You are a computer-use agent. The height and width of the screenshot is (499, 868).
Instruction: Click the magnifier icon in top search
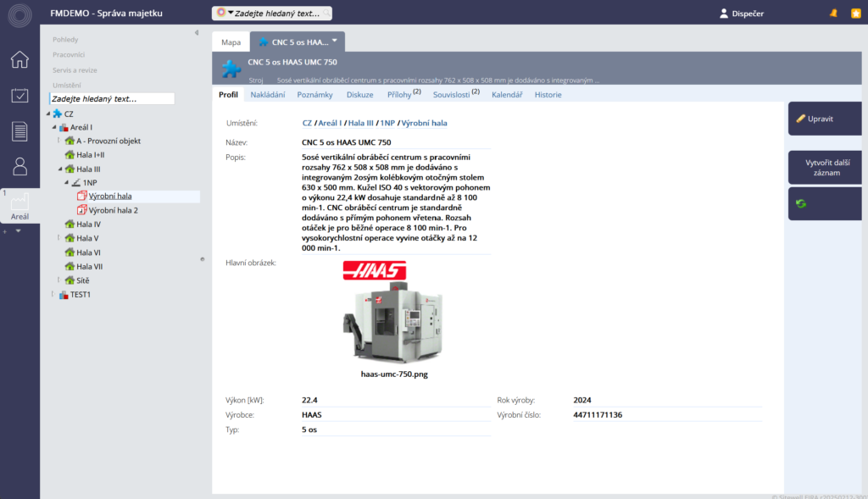click(x=326, y=13)
